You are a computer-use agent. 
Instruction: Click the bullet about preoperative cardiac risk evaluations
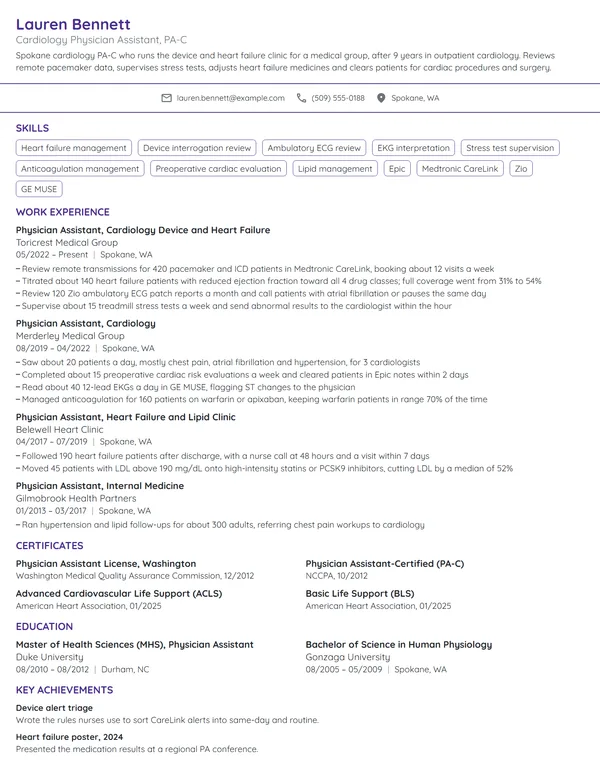[x=242, y=375]
